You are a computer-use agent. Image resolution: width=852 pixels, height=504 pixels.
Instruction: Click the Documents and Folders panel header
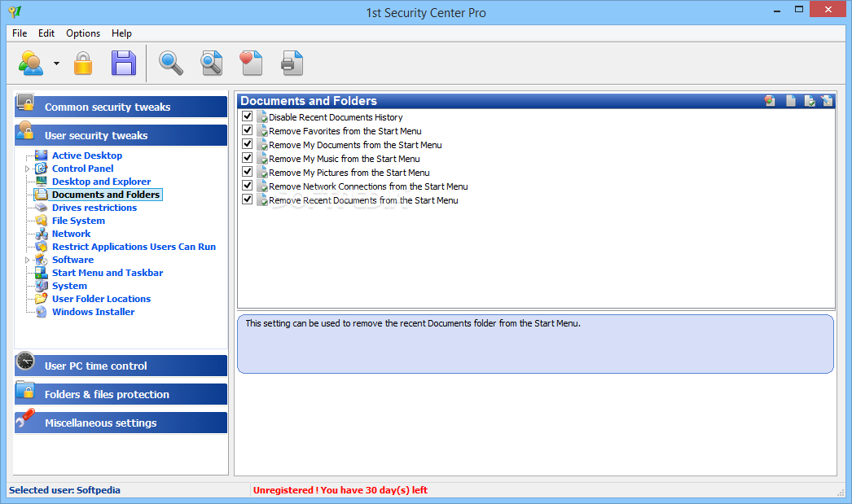point(536,100)
